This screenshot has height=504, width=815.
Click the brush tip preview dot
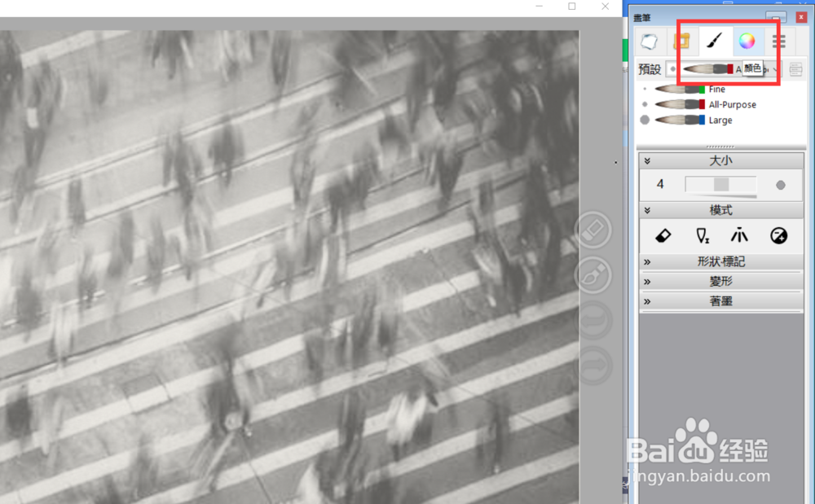(x=780, y=185)
